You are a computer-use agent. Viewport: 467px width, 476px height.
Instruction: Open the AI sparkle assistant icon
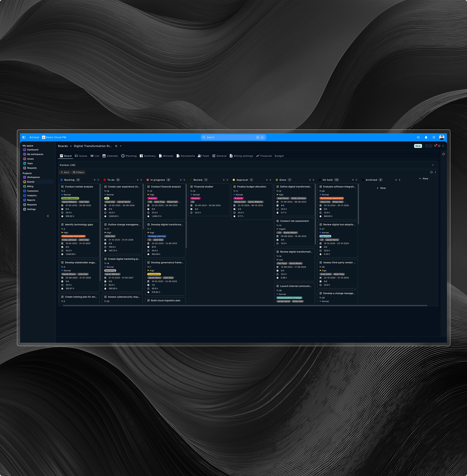click(418, 137)
